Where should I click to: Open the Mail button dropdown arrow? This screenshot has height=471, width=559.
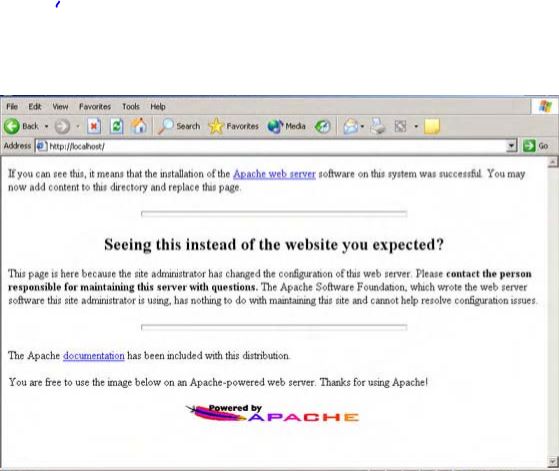(x=363, y=126)
